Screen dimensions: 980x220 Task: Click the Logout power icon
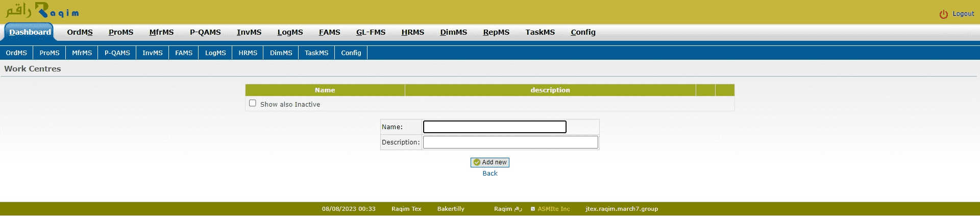pyautogui.click(x=943, y=14)
